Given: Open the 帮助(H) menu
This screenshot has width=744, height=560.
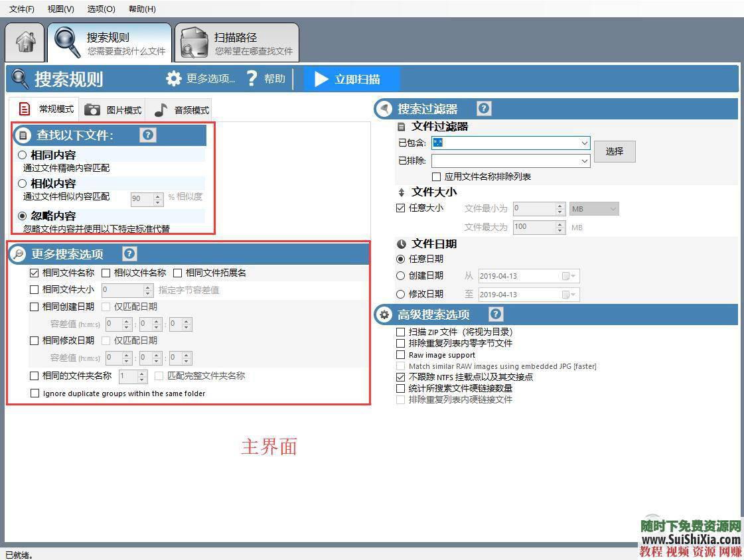Looking at the screenshot, I should click(x=142, y=9).
